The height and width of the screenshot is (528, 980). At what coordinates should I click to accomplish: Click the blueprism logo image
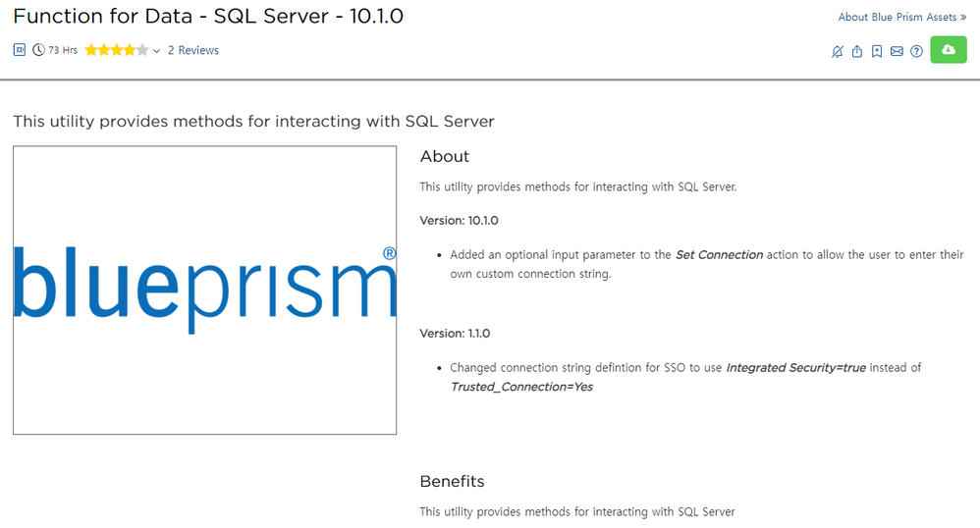(x=205, y=290)
